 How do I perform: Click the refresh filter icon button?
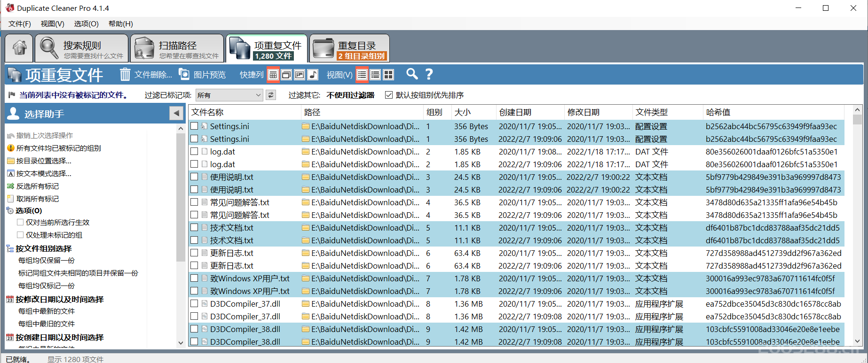(271, 95)
